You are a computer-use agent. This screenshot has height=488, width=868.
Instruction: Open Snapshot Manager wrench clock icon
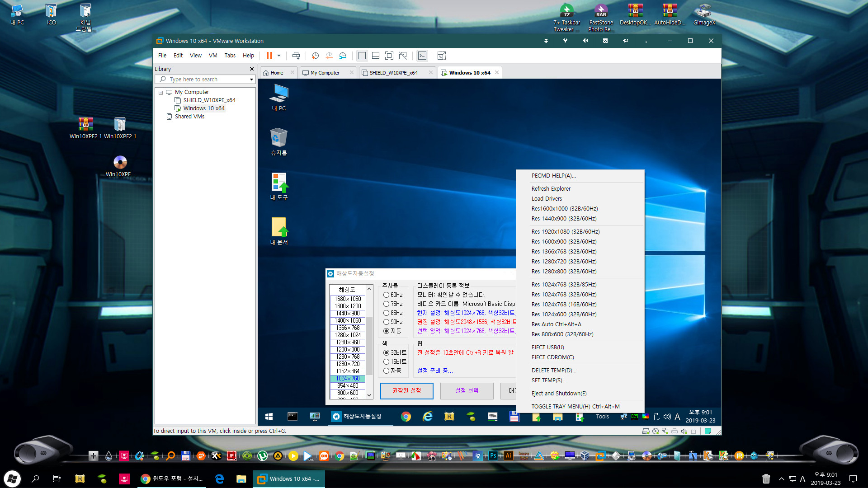[x=343, y=56]
